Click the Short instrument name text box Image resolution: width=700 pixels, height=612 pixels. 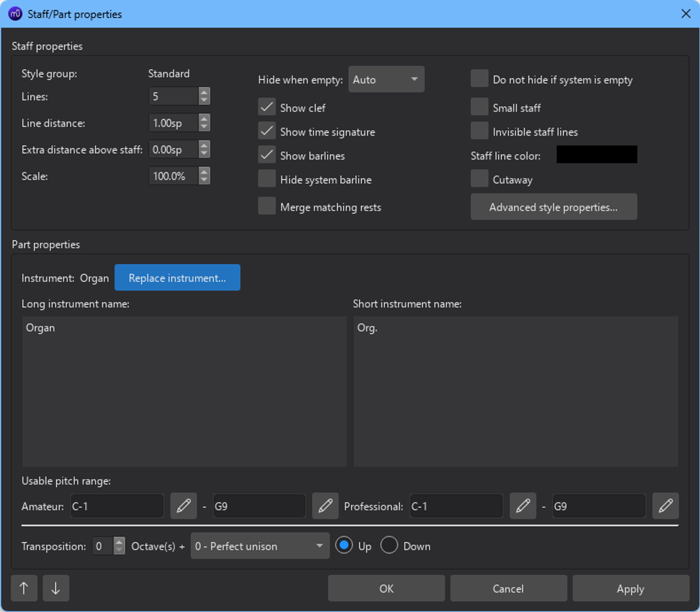point(515,392)
